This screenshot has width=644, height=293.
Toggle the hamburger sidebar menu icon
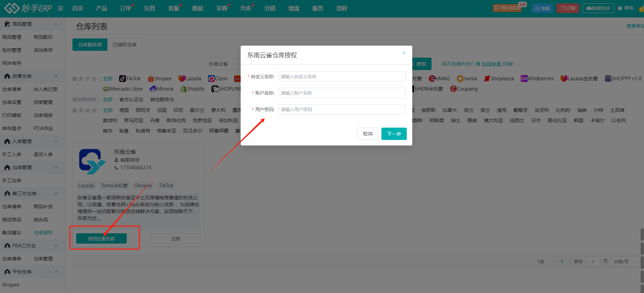pyautogui.click(x=60, y=8)
